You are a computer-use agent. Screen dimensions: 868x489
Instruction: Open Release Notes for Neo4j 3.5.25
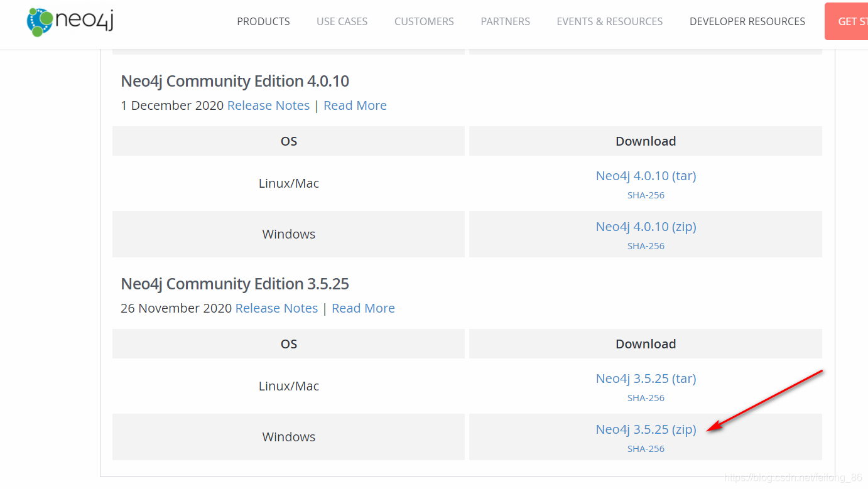pyautogui.click(x=276, y=308)
